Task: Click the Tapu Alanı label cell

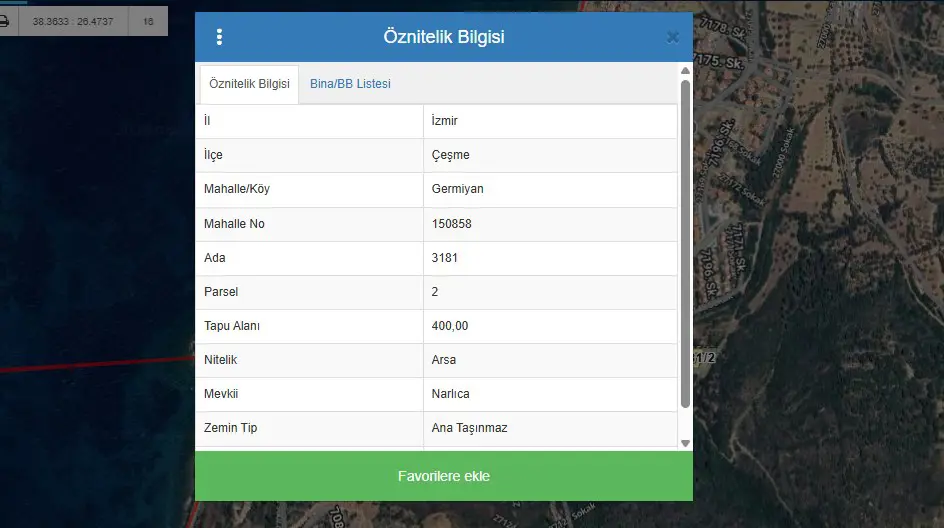Action: click(309, 326)
